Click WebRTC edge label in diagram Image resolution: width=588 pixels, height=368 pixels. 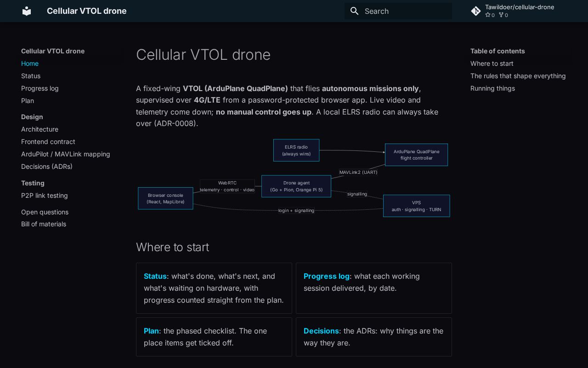pos(227,186)
